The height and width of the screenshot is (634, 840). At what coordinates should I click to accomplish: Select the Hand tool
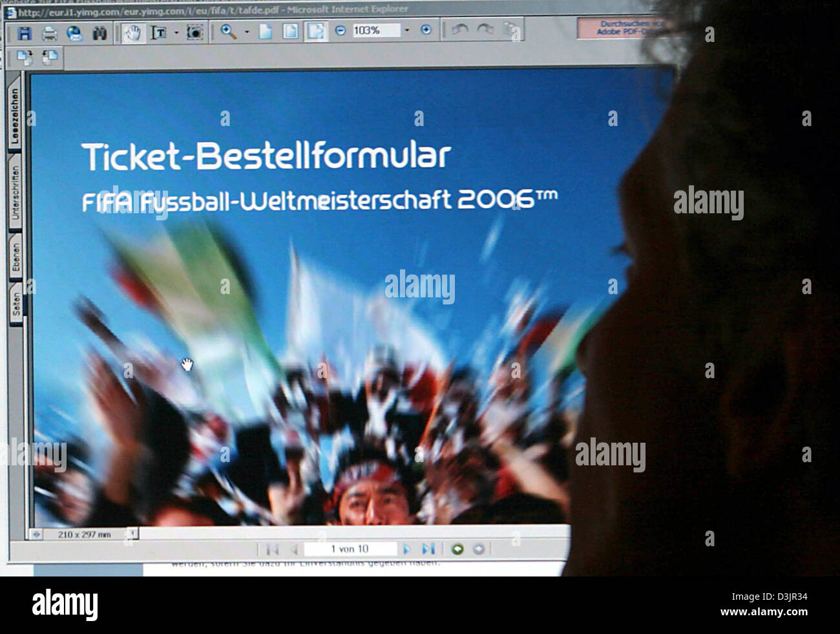point(133,32)
